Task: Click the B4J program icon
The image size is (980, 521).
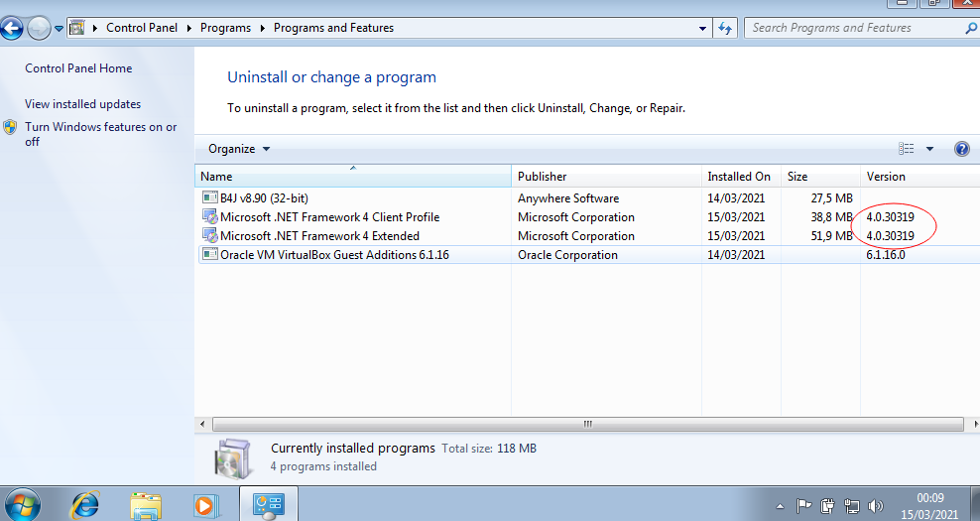Action: click(x=210, y=197)
